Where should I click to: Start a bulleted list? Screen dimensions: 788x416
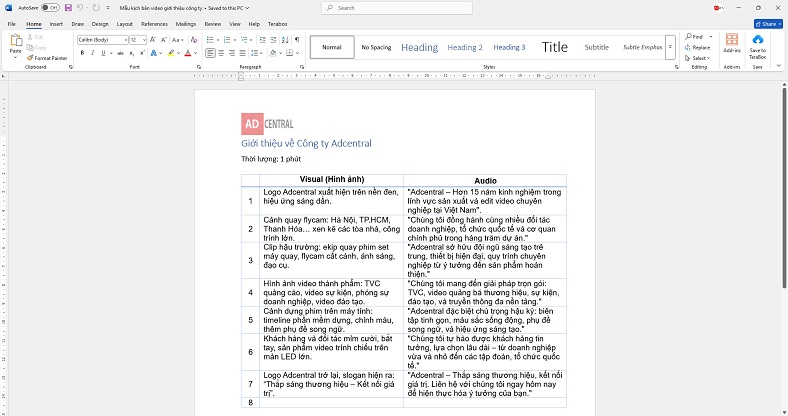pyautogui.click(x=211, y=39)
